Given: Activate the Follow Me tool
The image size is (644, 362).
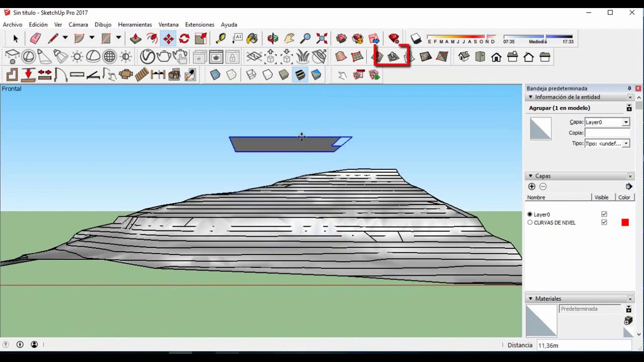Looking at the screenshot, I should click(x=152, y=39).
